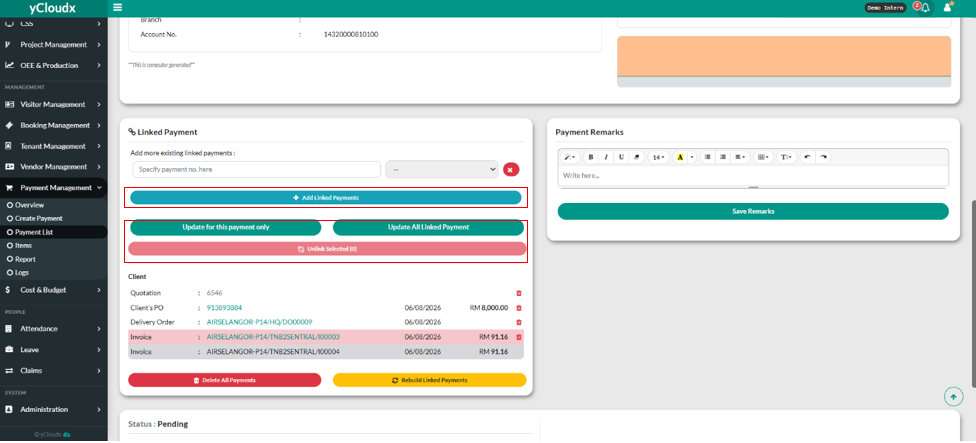976x443 pixels.
Task: Open the Report submenu item
Action: pos(25,259)
